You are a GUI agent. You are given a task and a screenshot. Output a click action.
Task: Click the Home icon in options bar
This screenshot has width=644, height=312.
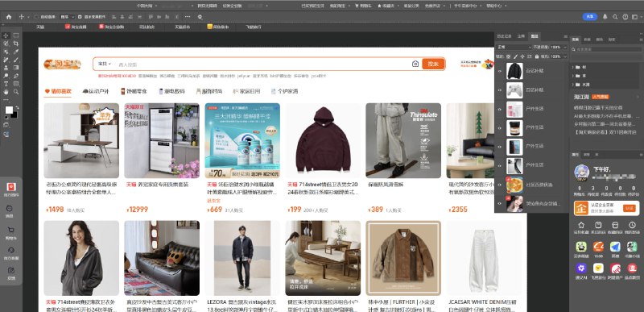click(9, 17)
